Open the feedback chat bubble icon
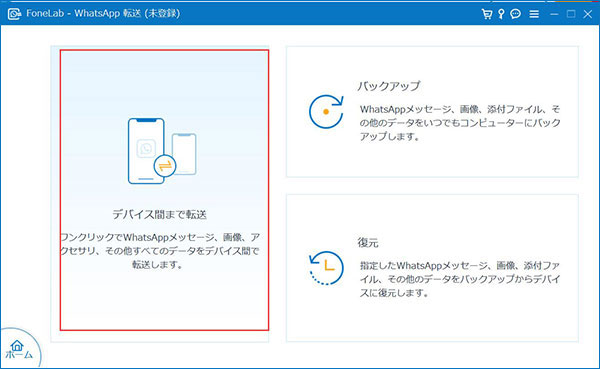Viewport: 600px width, 369px height. pos(515,14)
